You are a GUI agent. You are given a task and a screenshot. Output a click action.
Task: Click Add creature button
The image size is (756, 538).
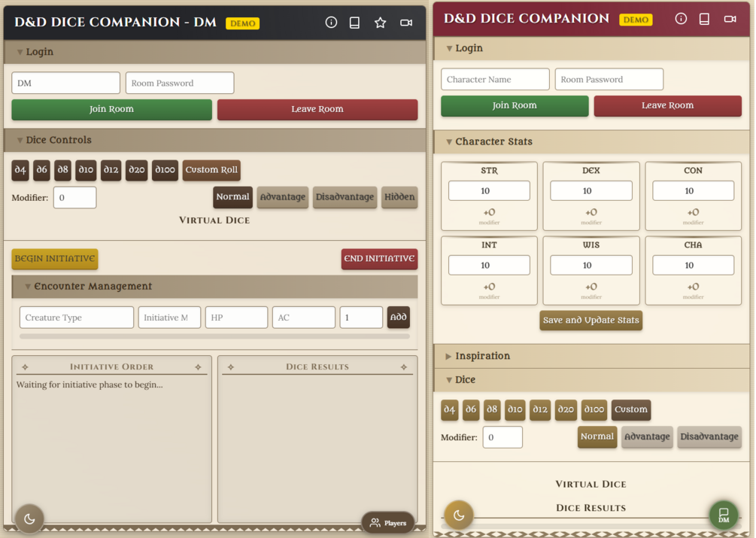pyautogui.click(x=398, y=318)
